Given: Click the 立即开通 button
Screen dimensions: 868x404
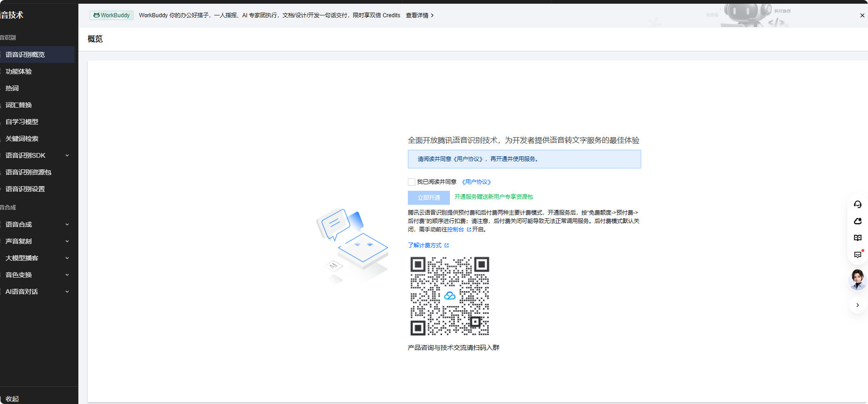Looking at the screenshot, I should click(x=429, y=198).
